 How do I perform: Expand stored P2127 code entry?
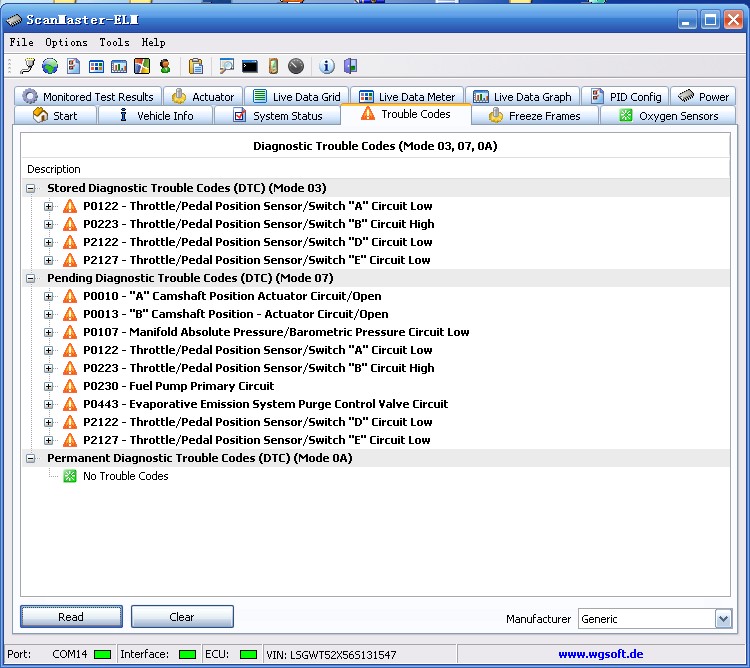[48, 261]
